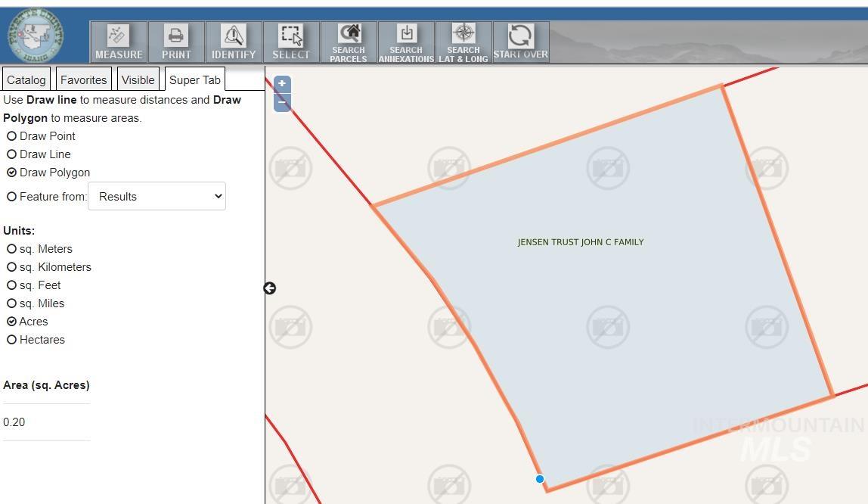Select the Measure tool
The width and height of the screenshot is (868, 504).
click(118, 41)
